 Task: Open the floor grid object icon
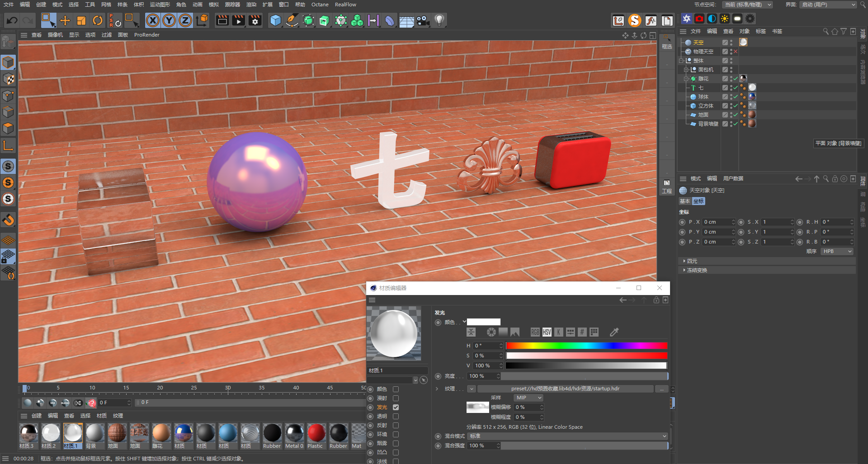(406, 20)
